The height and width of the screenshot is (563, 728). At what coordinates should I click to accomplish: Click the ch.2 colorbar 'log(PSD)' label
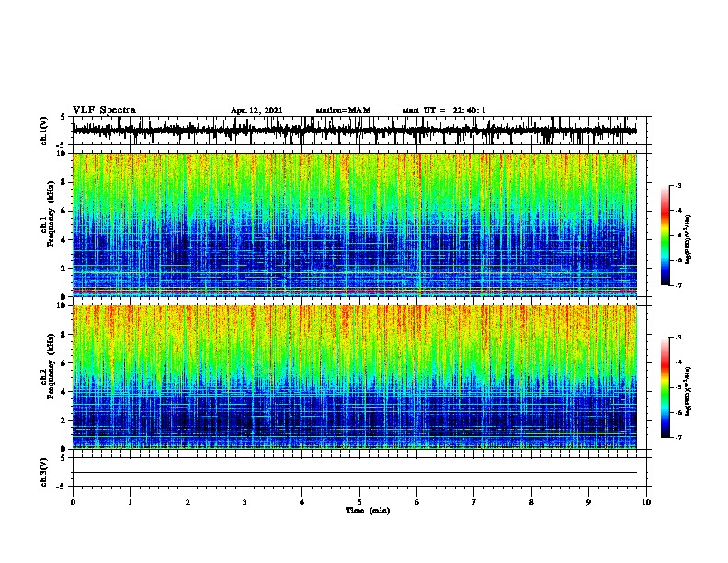tap(688, 392)
